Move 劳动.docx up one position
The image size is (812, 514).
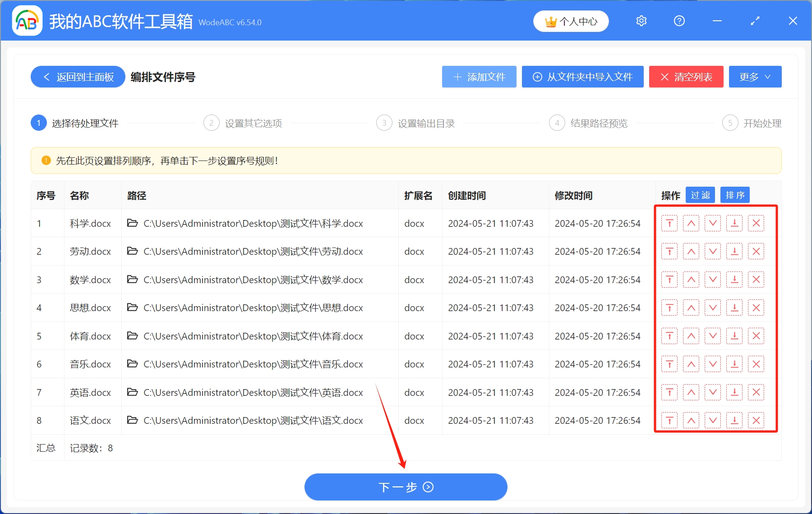(x=691, y=251)
